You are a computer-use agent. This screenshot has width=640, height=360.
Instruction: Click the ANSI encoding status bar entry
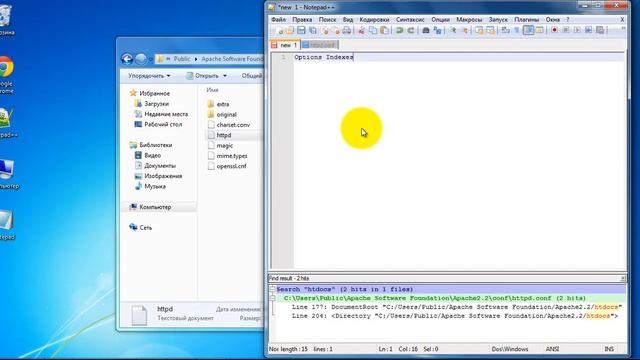(x=552, y=349)
